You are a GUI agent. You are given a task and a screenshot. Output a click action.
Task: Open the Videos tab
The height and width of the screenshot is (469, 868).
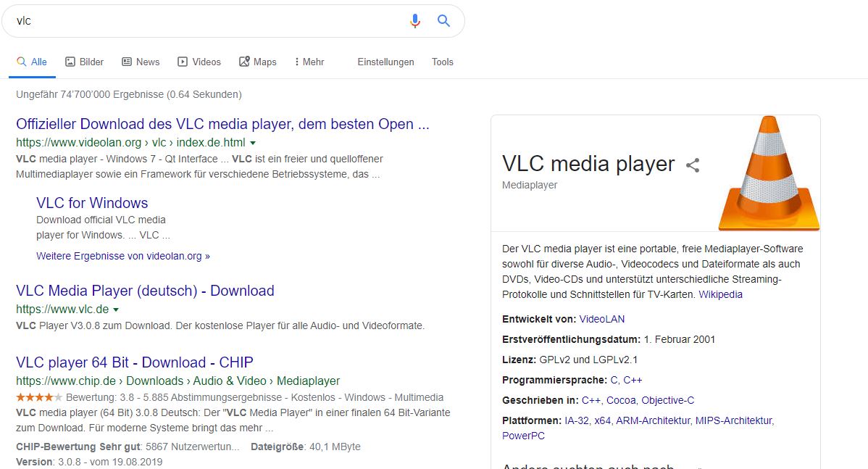199,62
